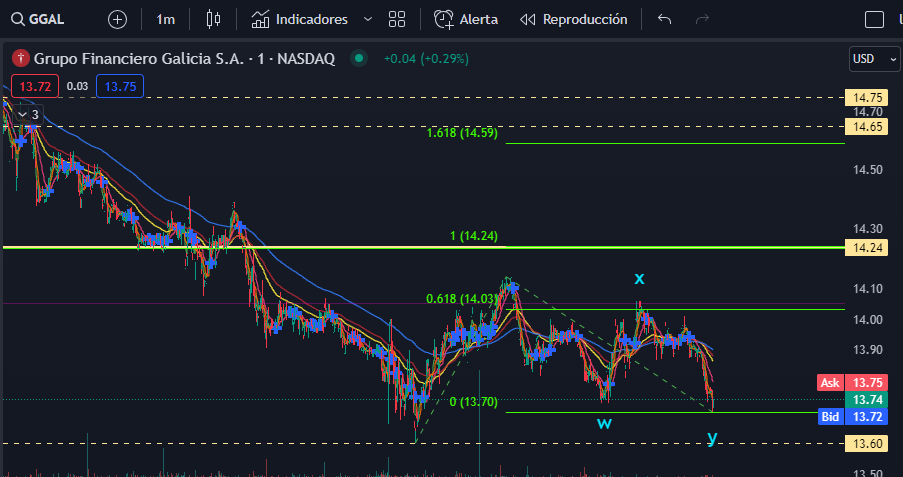Change the candlestick chart type

point(213,20)
